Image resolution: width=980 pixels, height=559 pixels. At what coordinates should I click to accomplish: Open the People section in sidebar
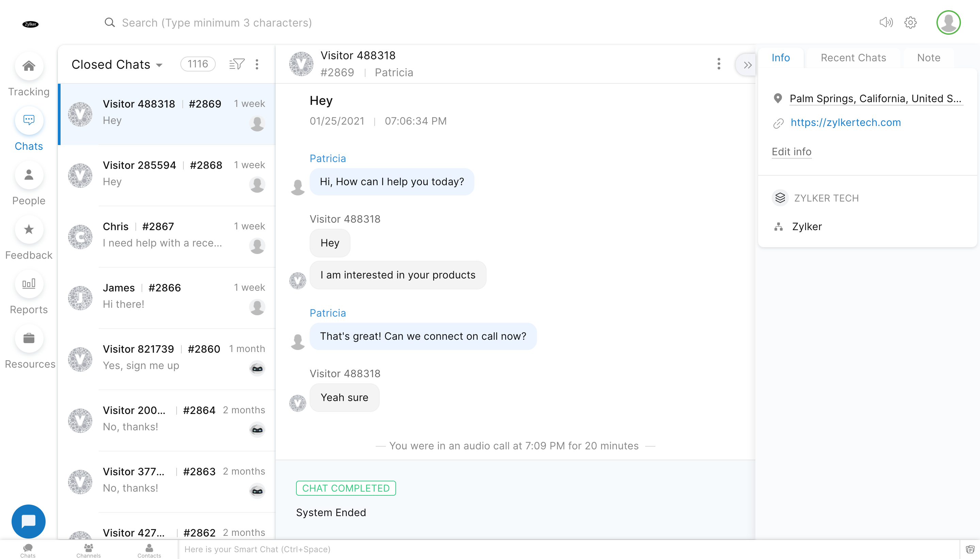[29, 175]
